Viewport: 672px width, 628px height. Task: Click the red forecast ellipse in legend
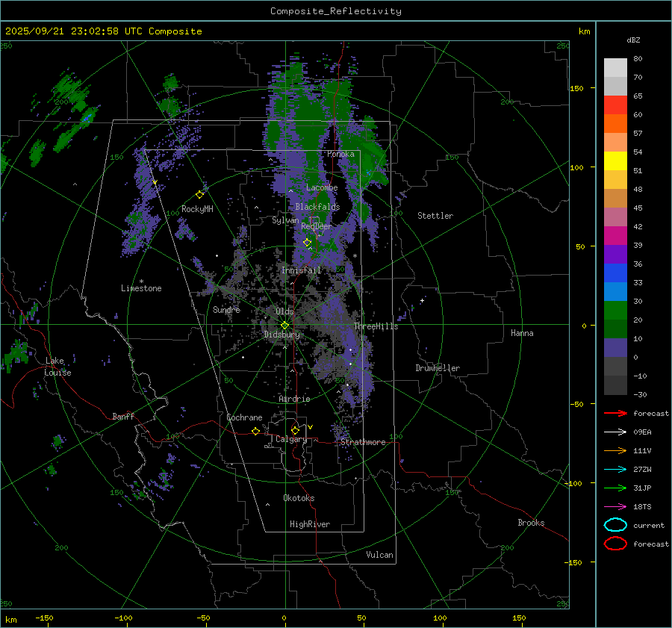coord(615,544)
